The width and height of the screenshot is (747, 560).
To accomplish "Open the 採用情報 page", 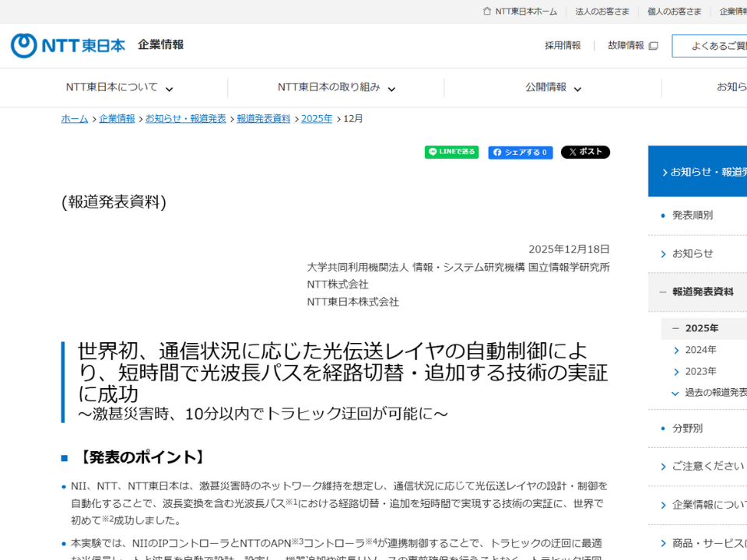I will tap(562, 46).
